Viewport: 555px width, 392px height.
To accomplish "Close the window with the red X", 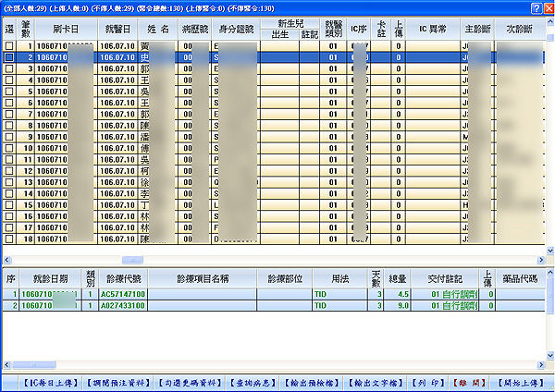I will pos(548,6).
